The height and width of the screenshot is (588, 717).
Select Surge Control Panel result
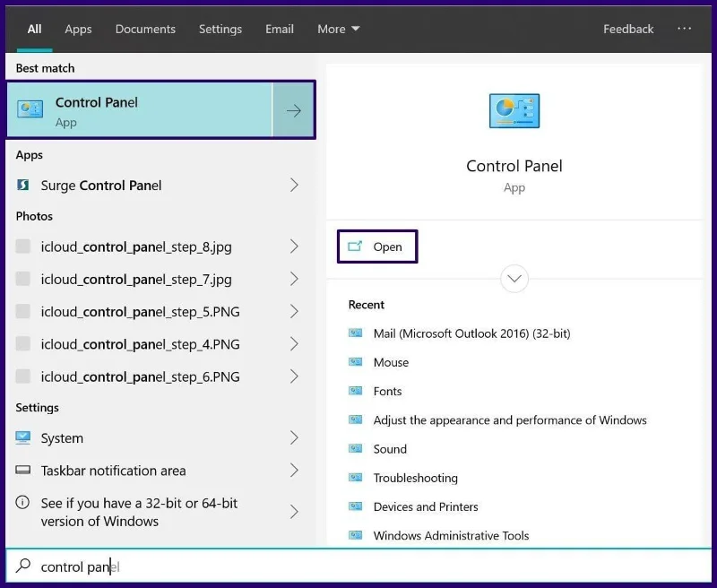(101, 186)
